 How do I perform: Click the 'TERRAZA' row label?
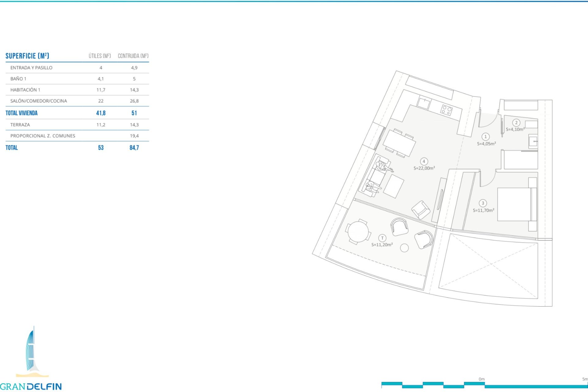20,125
